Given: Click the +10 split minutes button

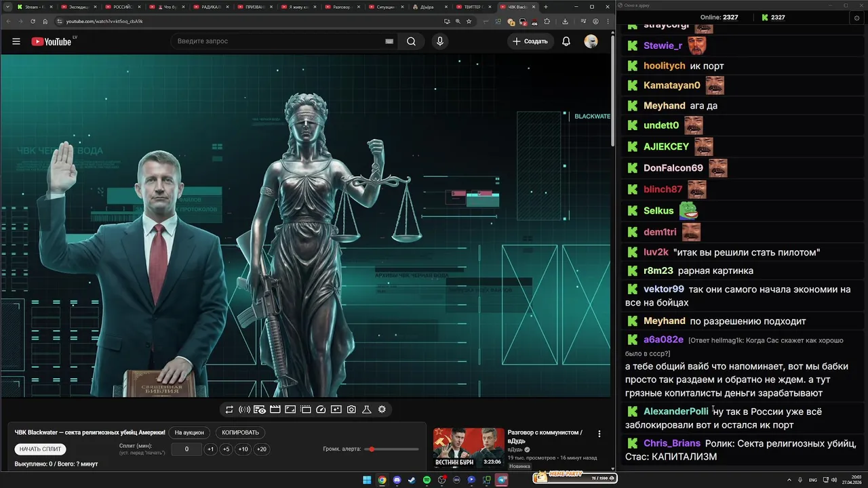Looking at the screenshot, I should pyautogui.click(x=243, y=449).
